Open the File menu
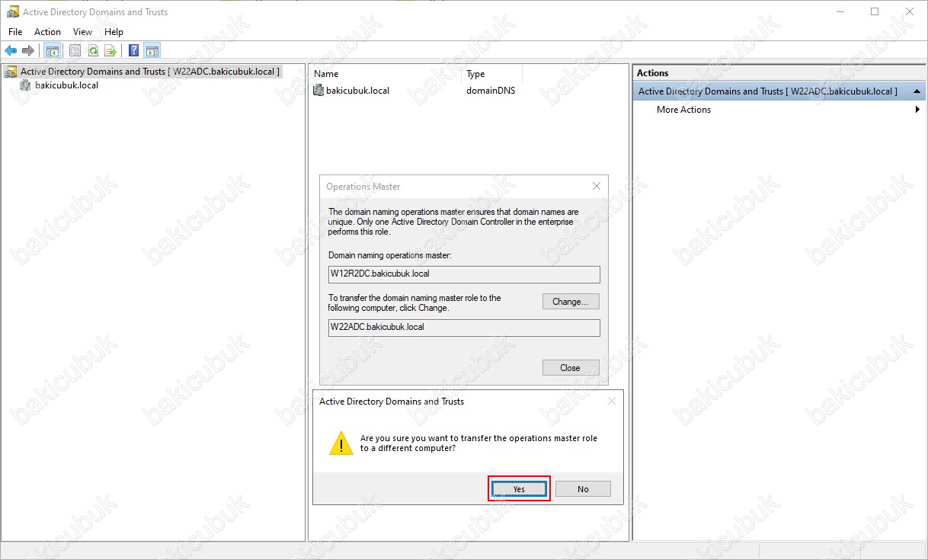The image size is (928, 560). click(15, 32)
